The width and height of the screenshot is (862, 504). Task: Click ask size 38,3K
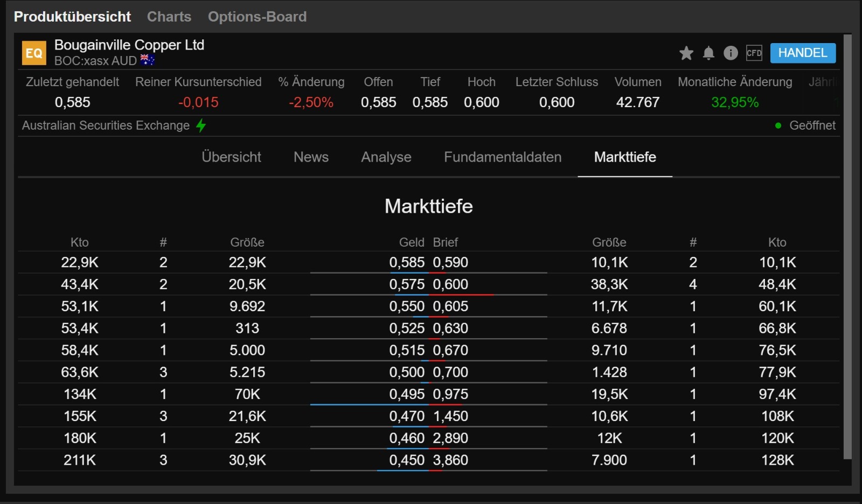pyautogui.click(x=609, y=284)
